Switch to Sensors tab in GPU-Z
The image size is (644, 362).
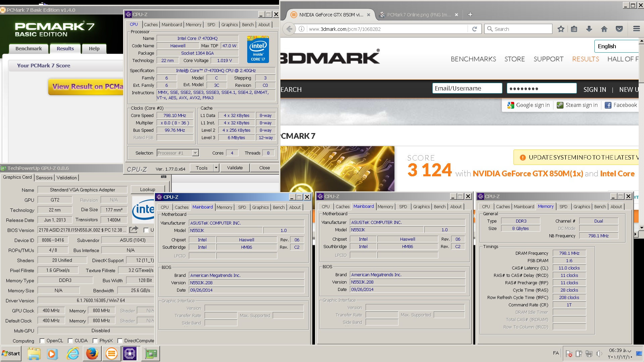(x=44, y=178)
